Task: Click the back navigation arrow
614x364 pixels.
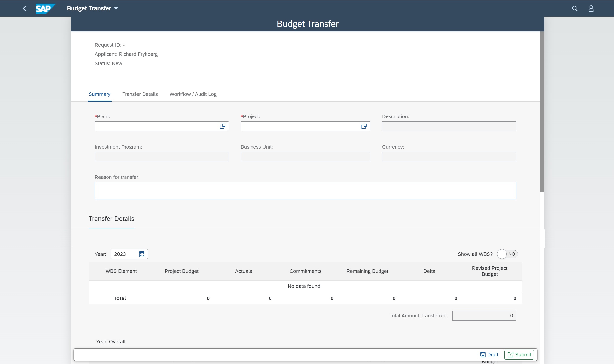Action: pos(24,8)
